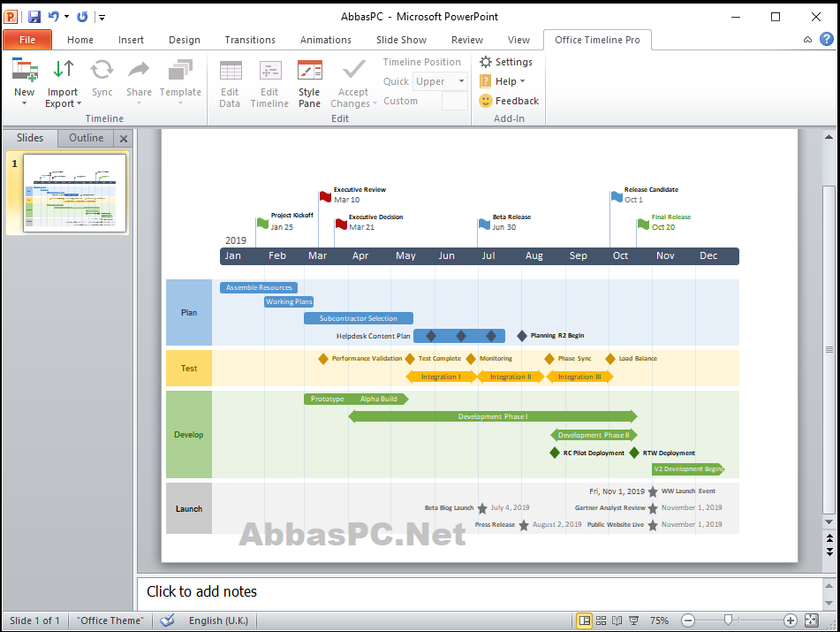Expand the Help dropdown menu
Image resolution: width=840 pixels, height=632 pixels.
click(522, 81)
